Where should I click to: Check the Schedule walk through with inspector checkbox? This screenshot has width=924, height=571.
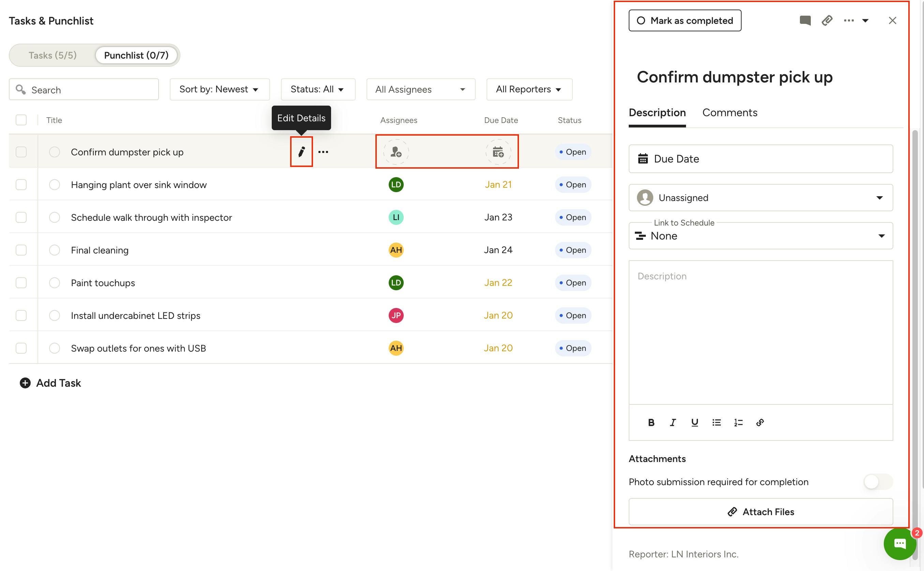tap(21, 217)
